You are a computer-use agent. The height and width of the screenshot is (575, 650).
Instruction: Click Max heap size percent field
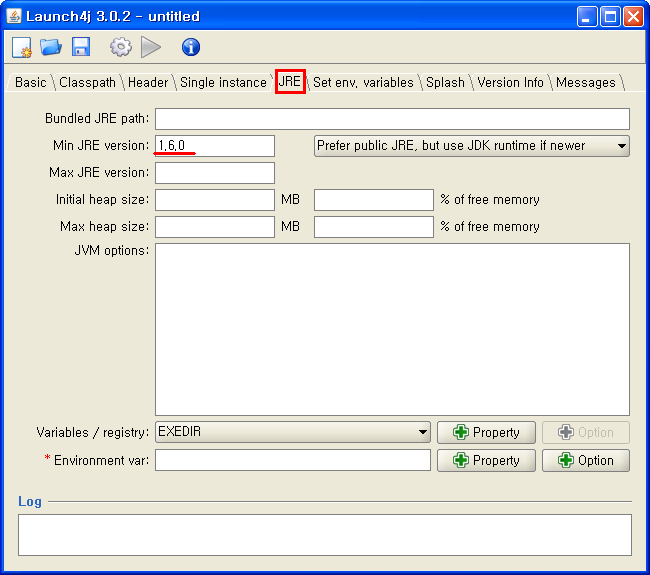(374, 227)
